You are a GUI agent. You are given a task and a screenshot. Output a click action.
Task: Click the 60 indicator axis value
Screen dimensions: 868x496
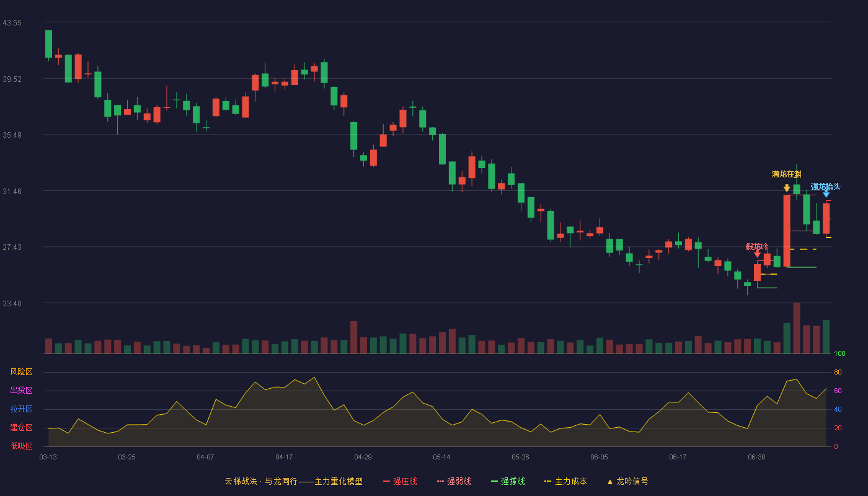[x=838, y=391]
